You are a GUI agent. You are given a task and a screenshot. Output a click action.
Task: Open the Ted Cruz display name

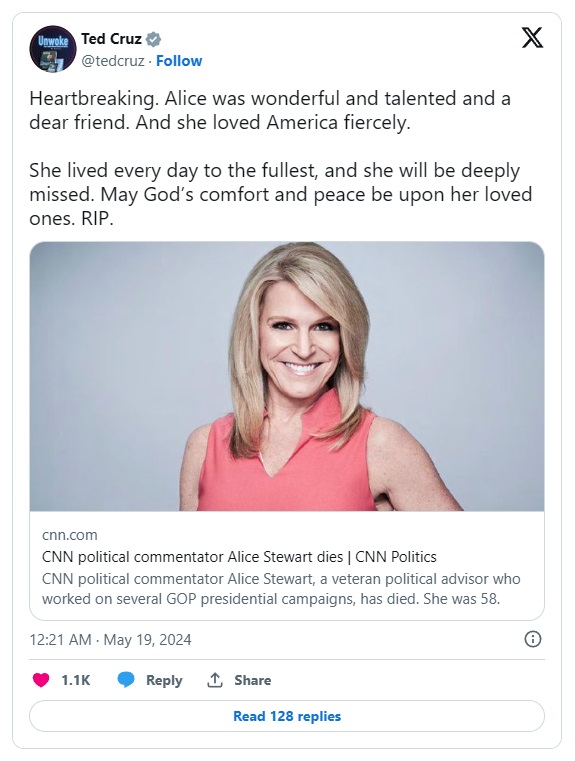coord(111,39)
